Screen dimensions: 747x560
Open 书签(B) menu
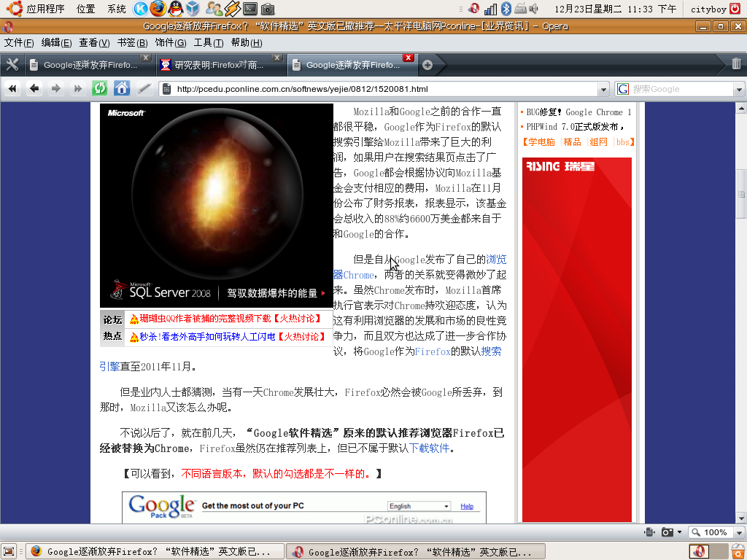133,43
